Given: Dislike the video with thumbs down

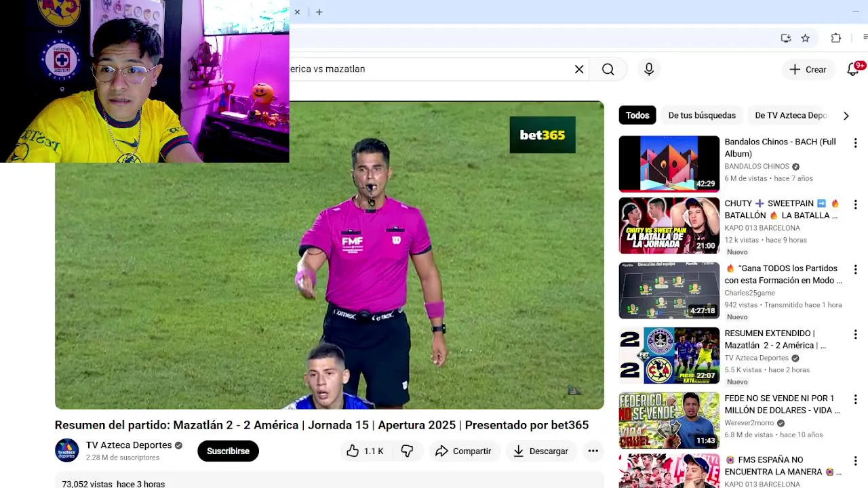Looking at the screenshot, I should tap(407, 451).
